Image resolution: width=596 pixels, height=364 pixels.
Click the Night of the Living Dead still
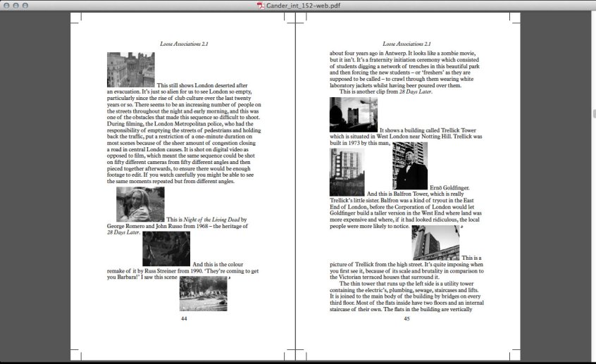pos(140,204)
